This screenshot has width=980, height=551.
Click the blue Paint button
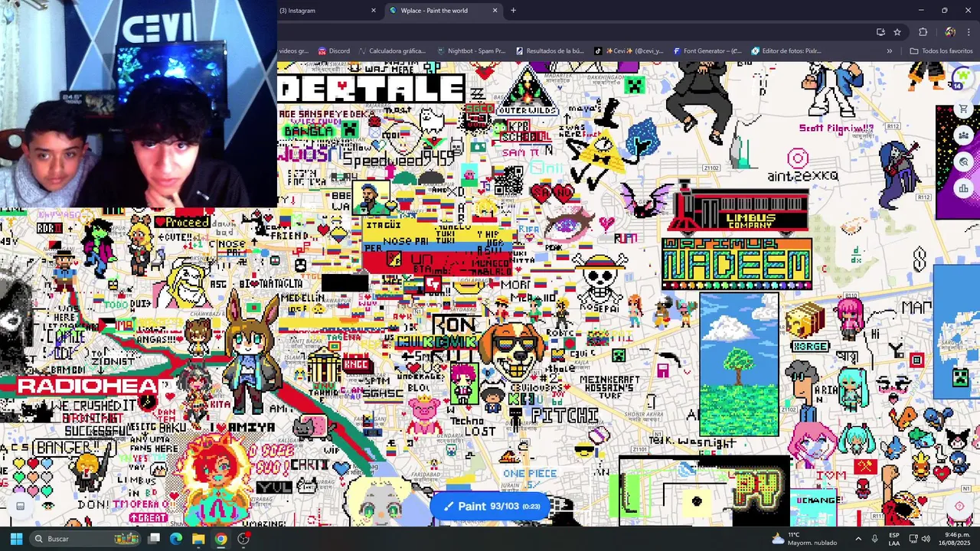click(491, 506)
